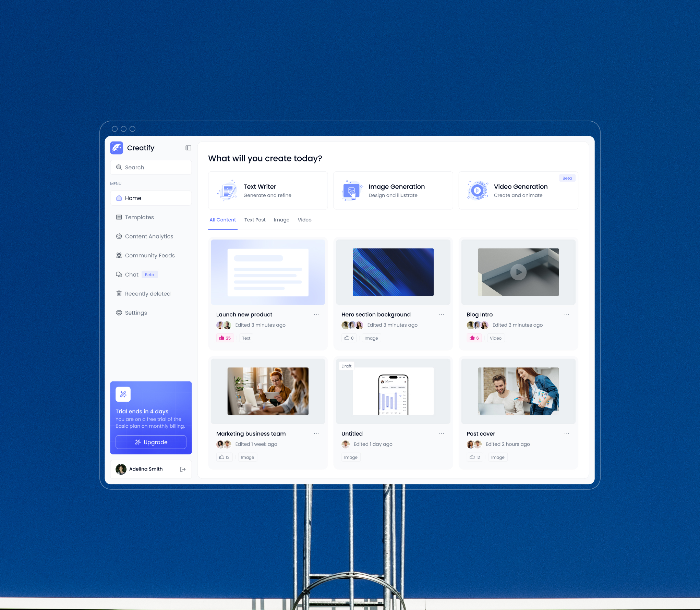Select the Image filter tab

point(281,220)
